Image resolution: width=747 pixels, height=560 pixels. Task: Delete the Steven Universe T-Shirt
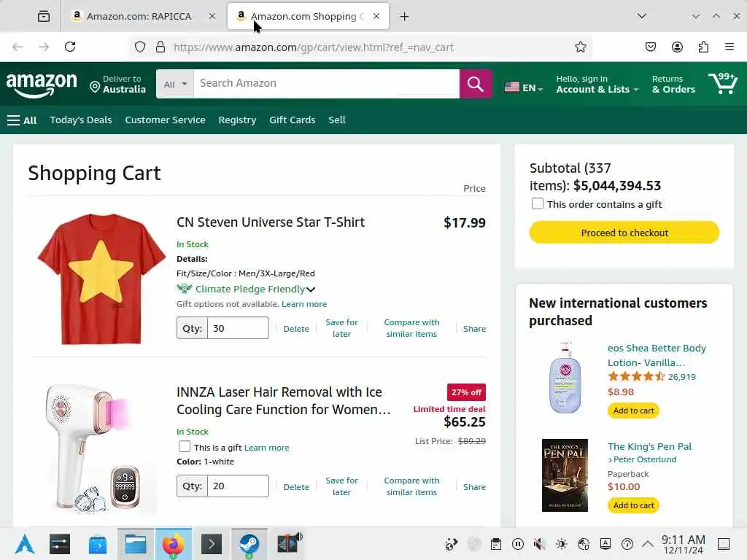point(296,329)
